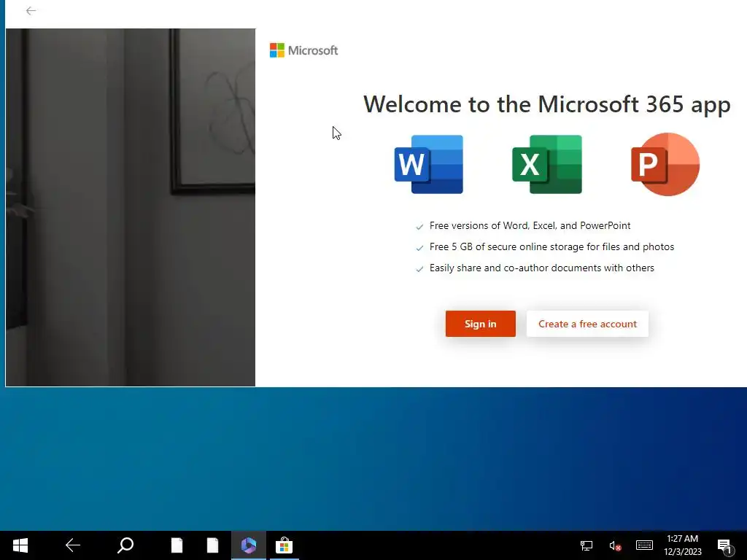Click 'Free versions of Word, Excel, and PowerPoint'
This screenshot has height=560, width=747.
530,226
